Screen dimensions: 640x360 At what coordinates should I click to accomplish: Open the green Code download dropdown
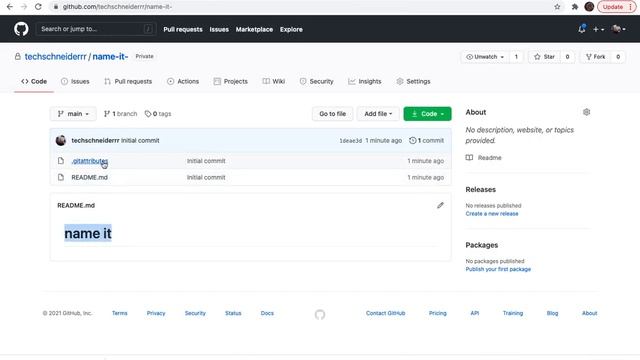point(427,114)
